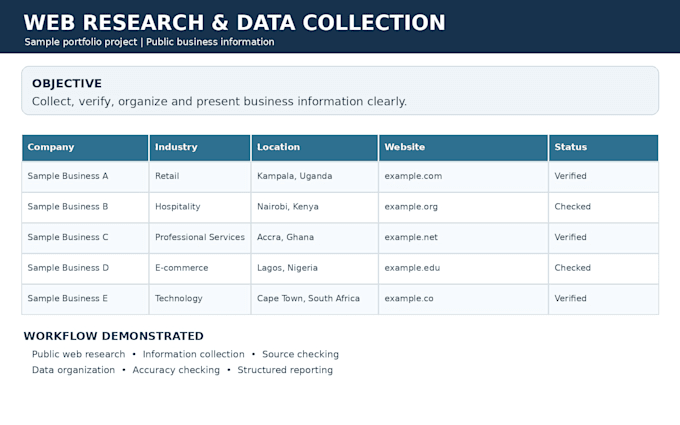Click the 'example.co' website cell
The image size is (680, 425).
click(463, 299)
